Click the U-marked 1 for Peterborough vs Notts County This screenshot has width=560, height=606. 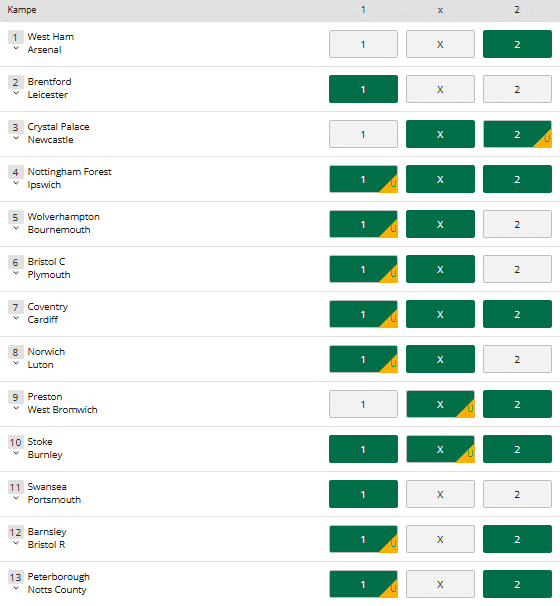click(363, 584)
